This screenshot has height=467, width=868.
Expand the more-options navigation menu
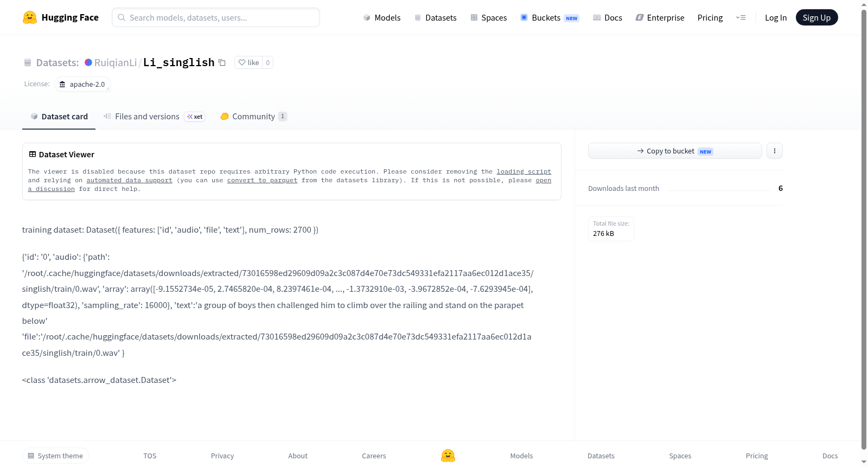(741, 18)
